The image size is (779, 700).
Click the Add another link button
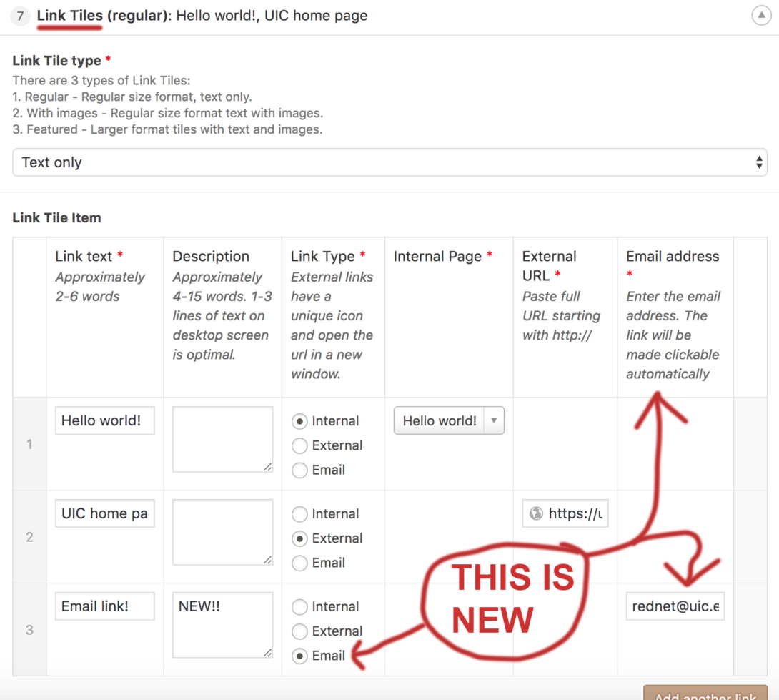click(x=704, y=695)
